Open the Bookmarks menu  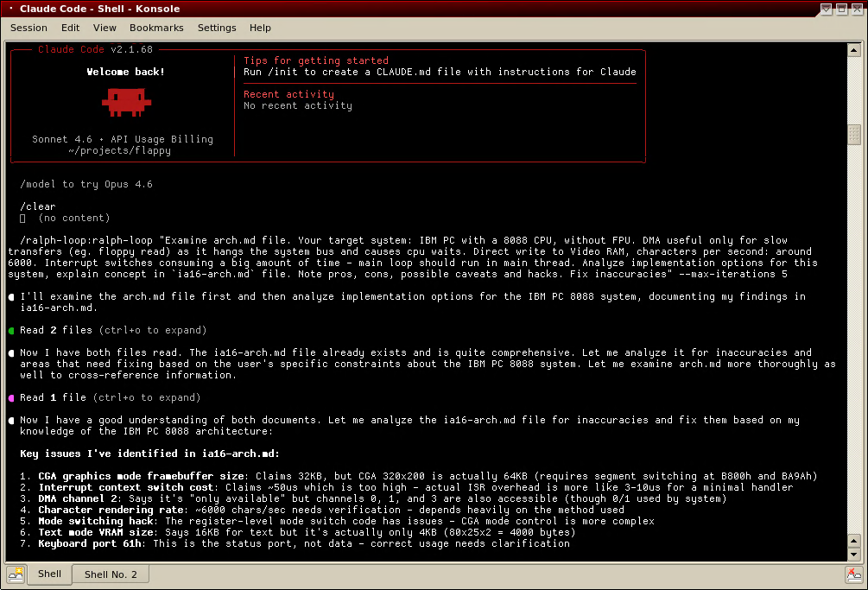click(156, 28)
